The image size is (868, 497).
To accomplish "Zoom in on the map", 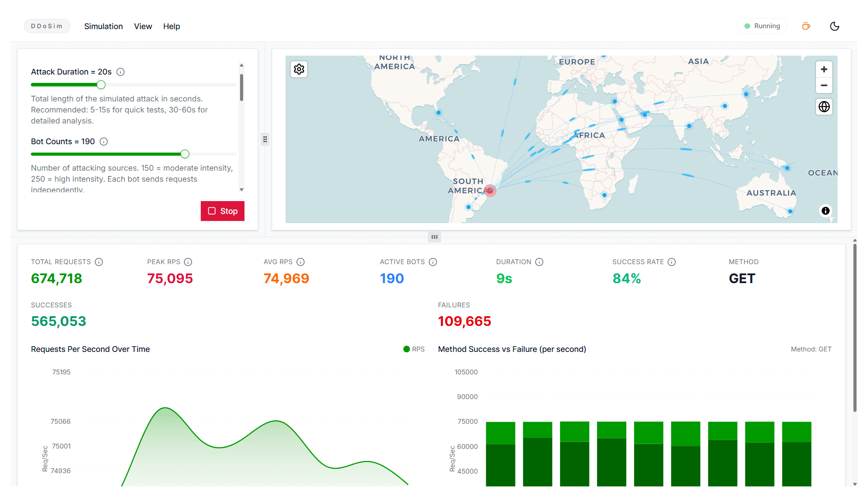I will coord(823,69).
